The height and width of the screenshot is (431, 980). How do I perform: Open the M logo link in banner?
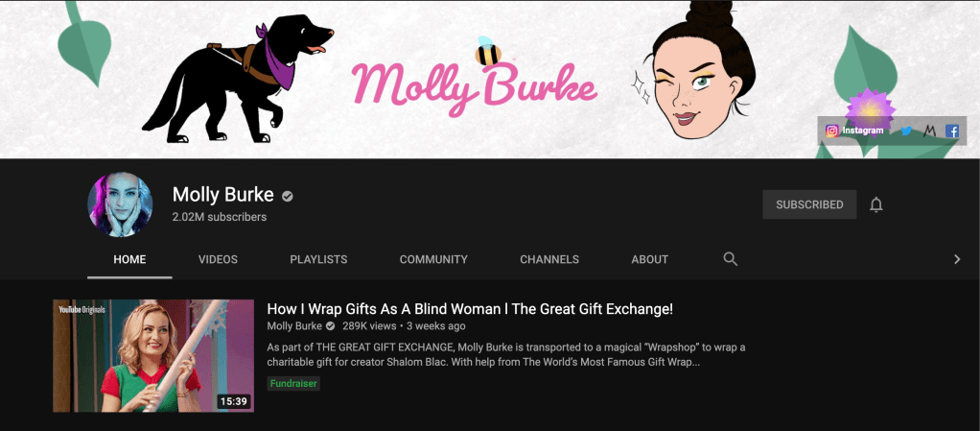[x=929, y=132]
